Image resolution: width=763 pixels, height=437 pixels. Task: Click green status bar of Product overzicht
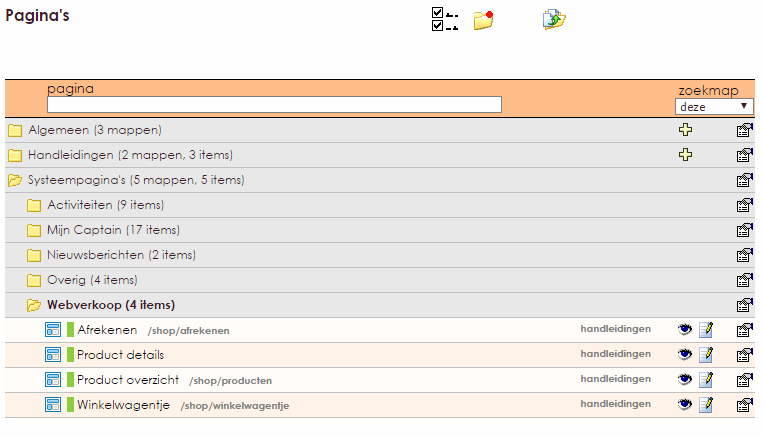[x=71, y=380]
